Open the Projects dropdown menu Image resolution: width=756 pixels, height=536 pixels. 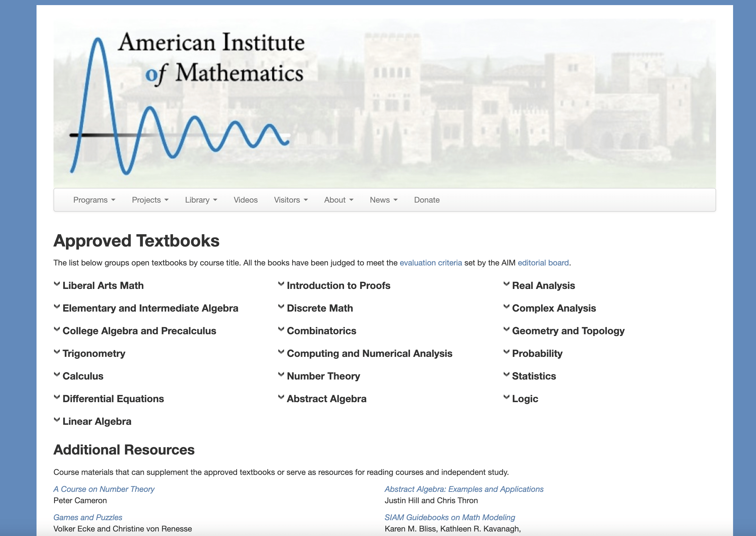(150, 200)
